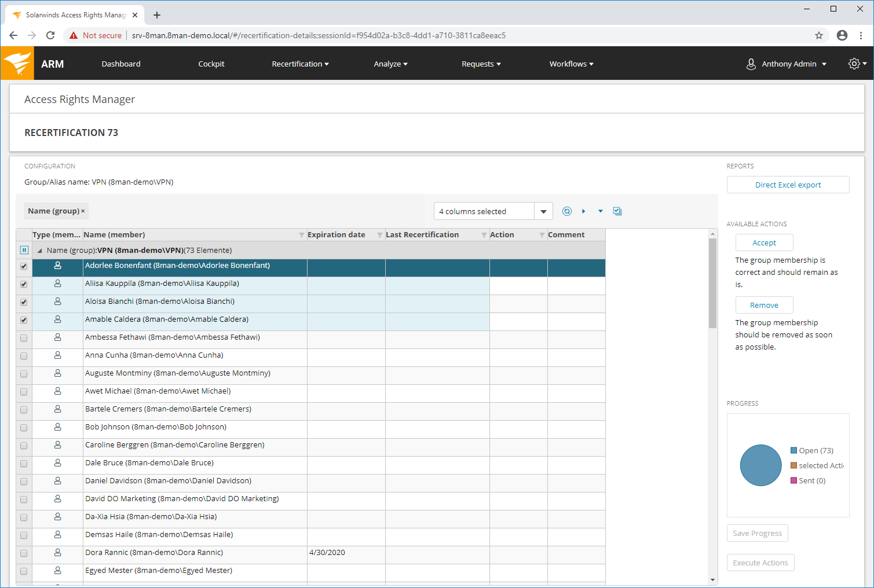Image resolution: width=874 pixels, height=588 pixels.
Task: Uncheck the Aliisa Kauppila row checkbox
Action: (x=24, y=284)
